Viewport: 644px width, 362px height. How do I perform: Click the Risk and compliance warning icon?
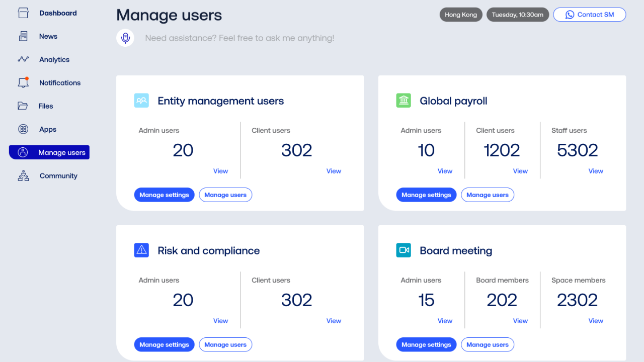[x=141, y=250]
